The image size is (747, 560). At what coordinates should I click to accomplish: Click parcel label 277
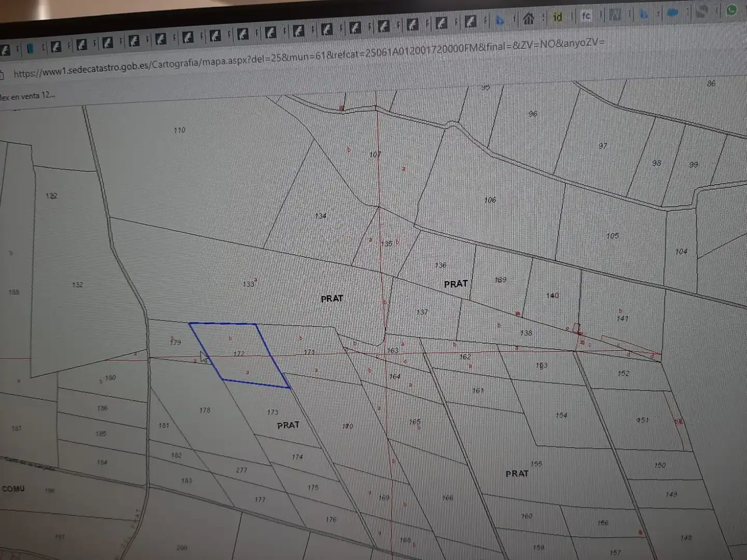[x=242, y=470]
